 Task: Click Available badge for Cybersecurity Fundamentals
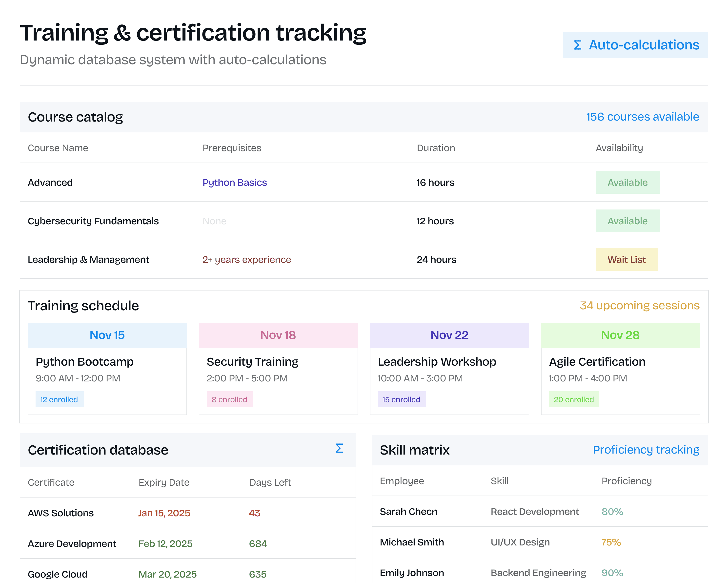click(627, 221)
